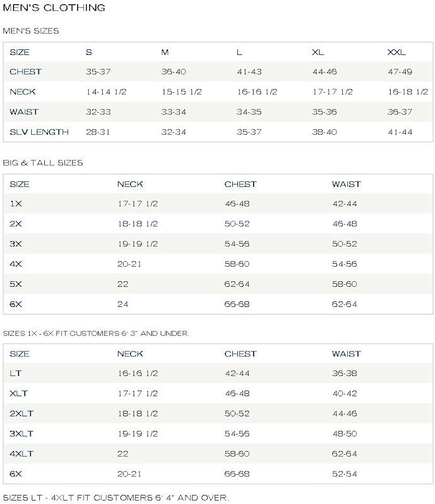435x504 pixels.
Task: Click the 28-31 sleeve length value
Action: [x=98, y=132]
